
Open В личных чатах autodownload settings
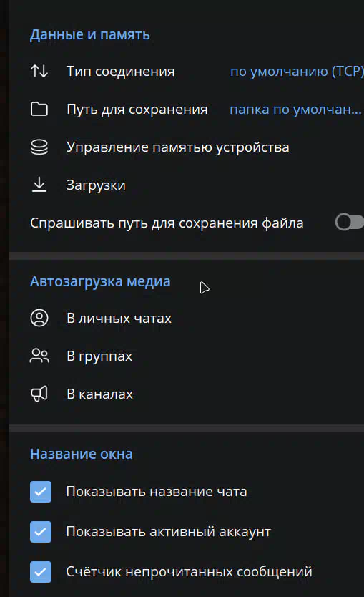tap(187, 318)
